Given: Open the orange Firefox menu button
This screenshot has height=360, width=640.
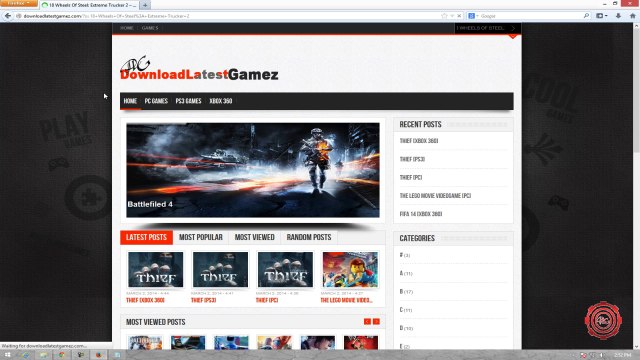Looking at the screenshot, I should tap(18, 3).
